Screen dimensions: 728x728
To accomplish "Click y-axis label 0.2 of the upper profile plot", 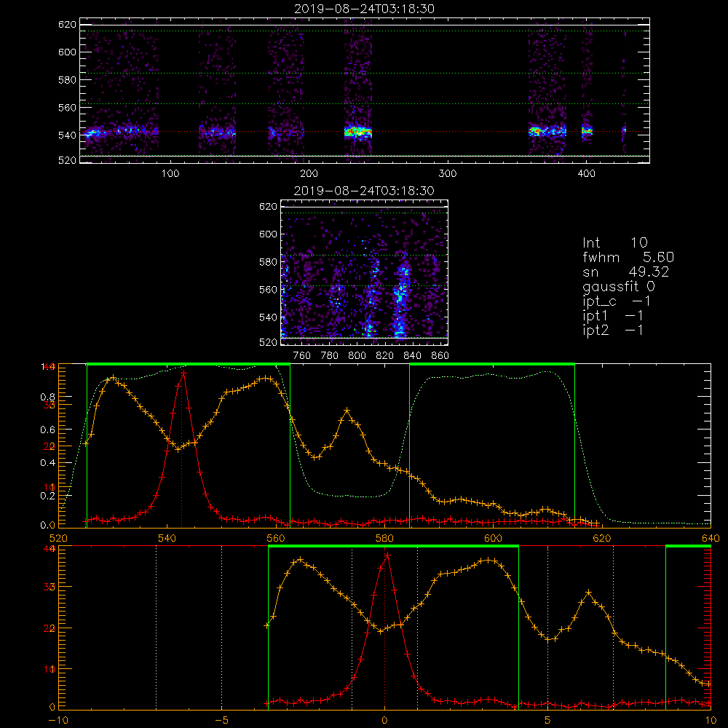I will (x=47, y=496).
